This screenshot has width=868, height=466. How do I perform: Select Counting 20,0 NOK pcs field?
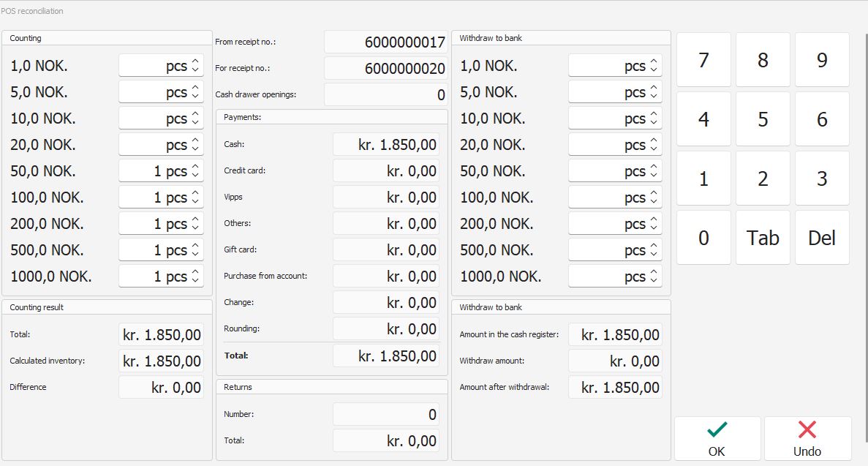[x=161, y=145]
